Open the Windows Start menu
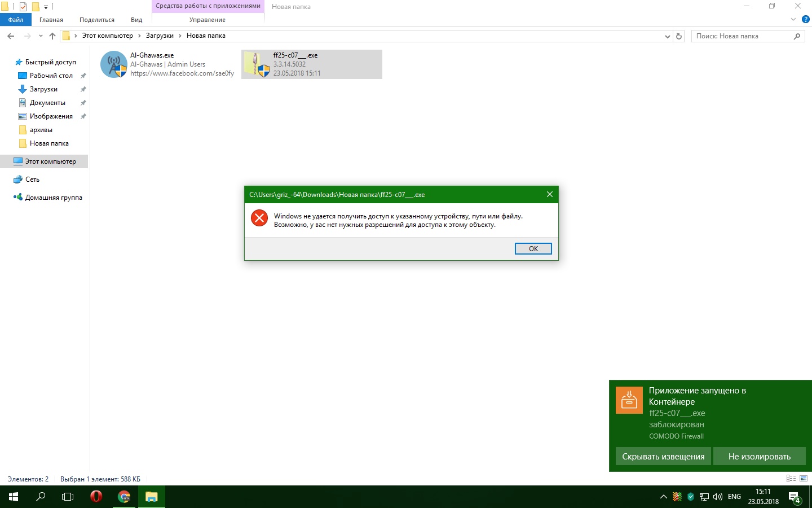Image resolution: width=812 pixels, height=508 pixels. tap(14, 497)
